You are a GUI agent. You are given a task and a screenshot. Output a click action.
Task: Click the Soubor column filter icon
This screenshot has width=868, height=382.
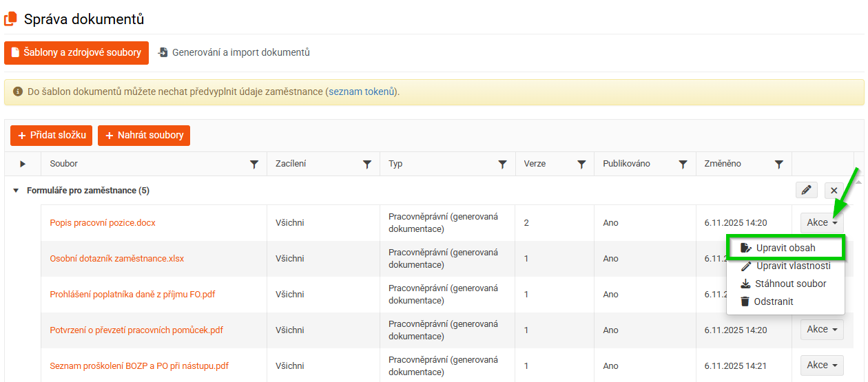[254, 165]
